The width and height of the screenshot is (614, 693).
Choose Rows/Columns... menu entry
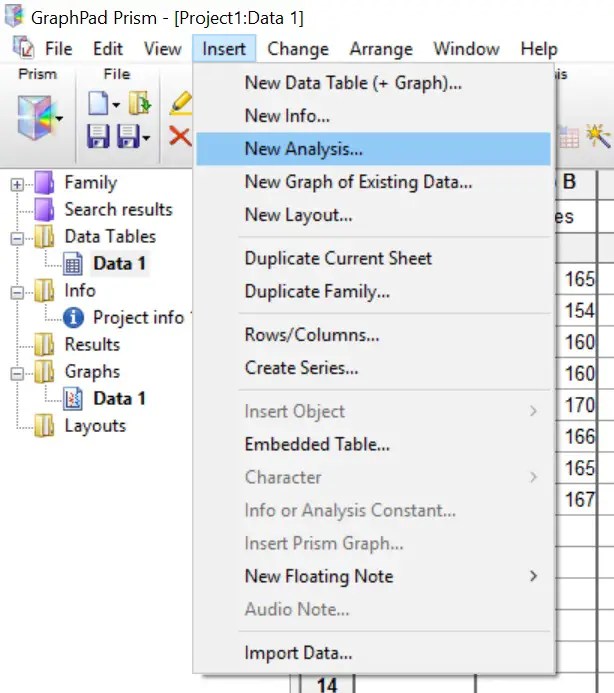coord(374,335)
